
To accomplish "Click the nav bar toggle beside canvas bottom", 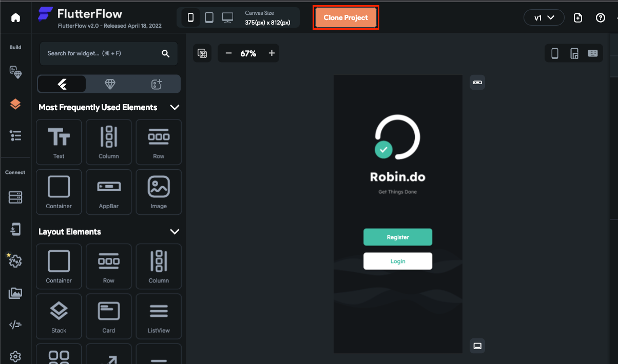I will pyautogui.click(x=477, y=346).
